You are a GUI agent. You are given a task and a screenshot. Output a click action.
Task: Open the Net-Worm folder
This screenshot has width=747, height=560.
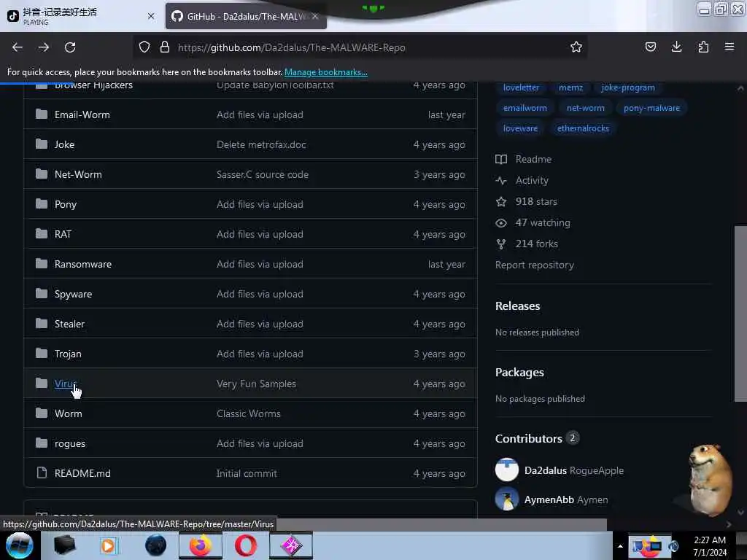(78, 175)
